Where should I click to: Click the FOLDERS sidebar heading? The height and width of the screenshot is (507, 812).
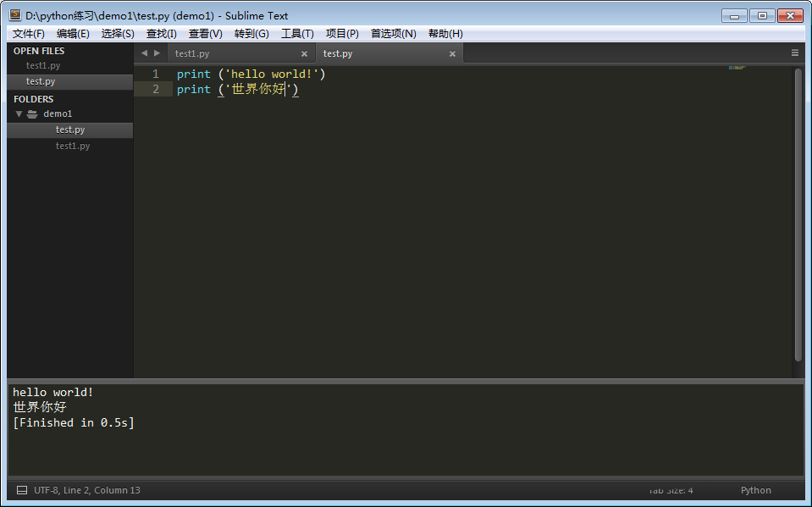point(33,99)
